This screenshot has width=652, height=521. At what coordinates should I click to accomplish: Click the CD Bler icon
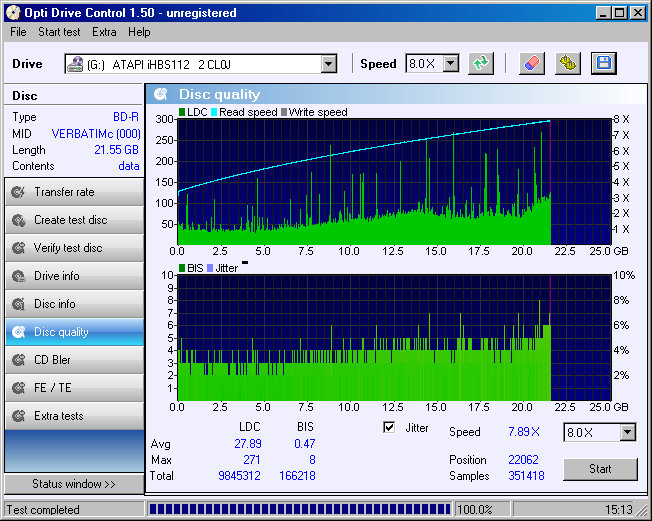coord(18,360)
